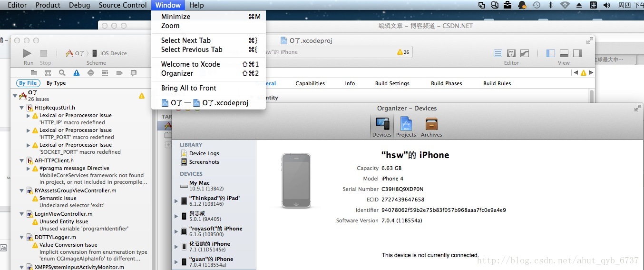The height and width of the screenshot is (270, 644).
Task: Go to previous issue arrow in jump bar
Action: tap(576, 73)
